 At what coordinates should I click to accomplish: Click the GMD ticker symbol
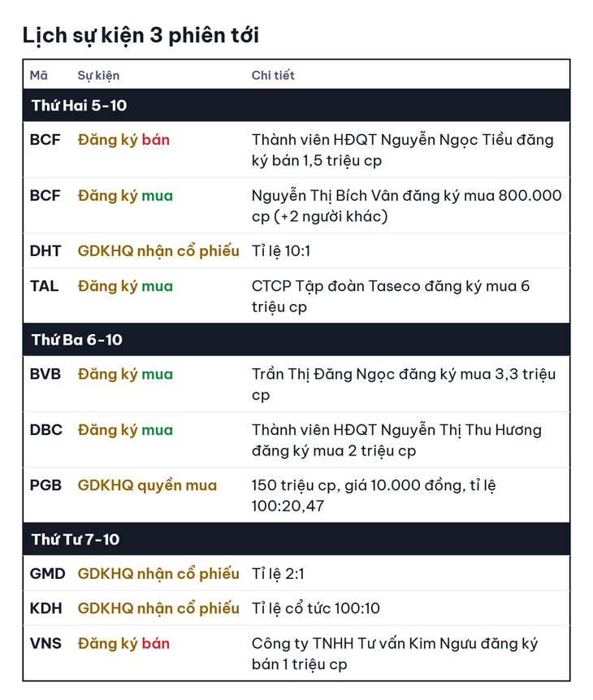click(x=47, y=574)
